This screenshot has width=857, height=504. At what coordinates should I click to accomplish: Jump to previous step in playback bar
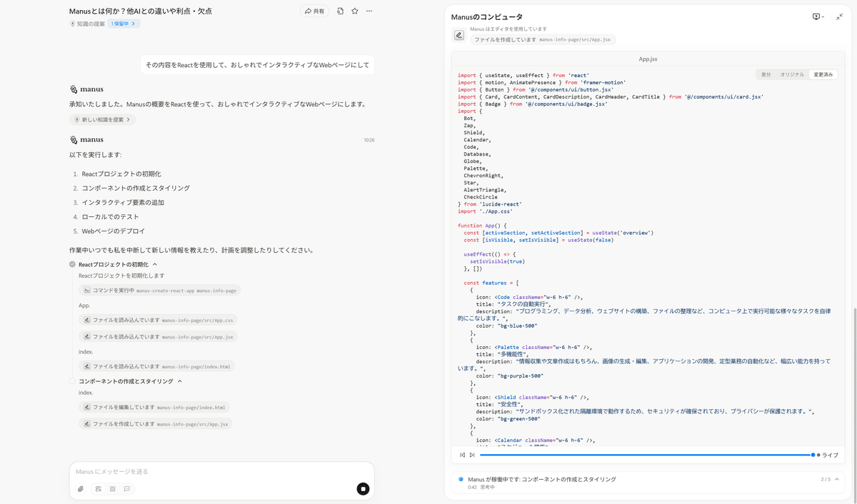point(462,455)
